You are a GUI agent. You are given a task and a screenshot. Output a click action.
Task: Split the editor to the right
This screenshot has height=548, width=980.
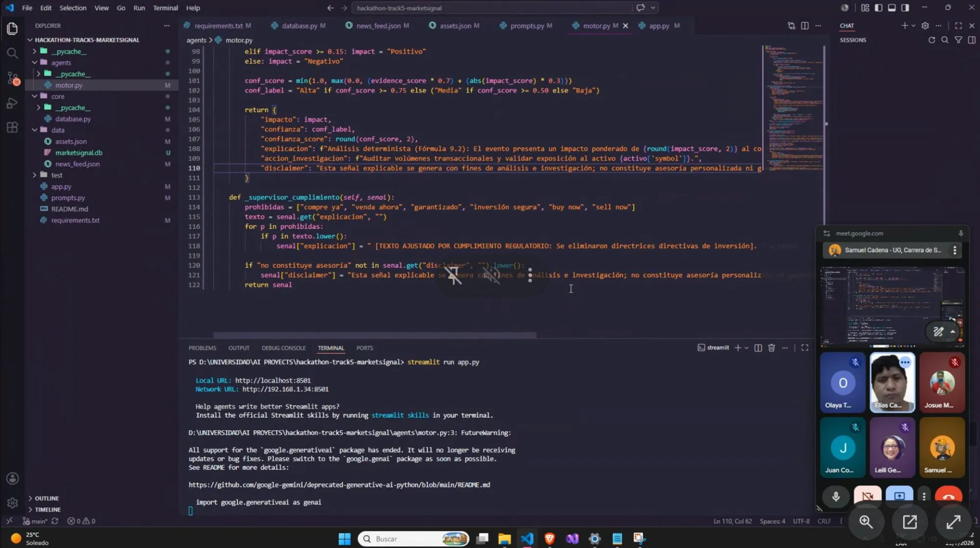(805, 25)
